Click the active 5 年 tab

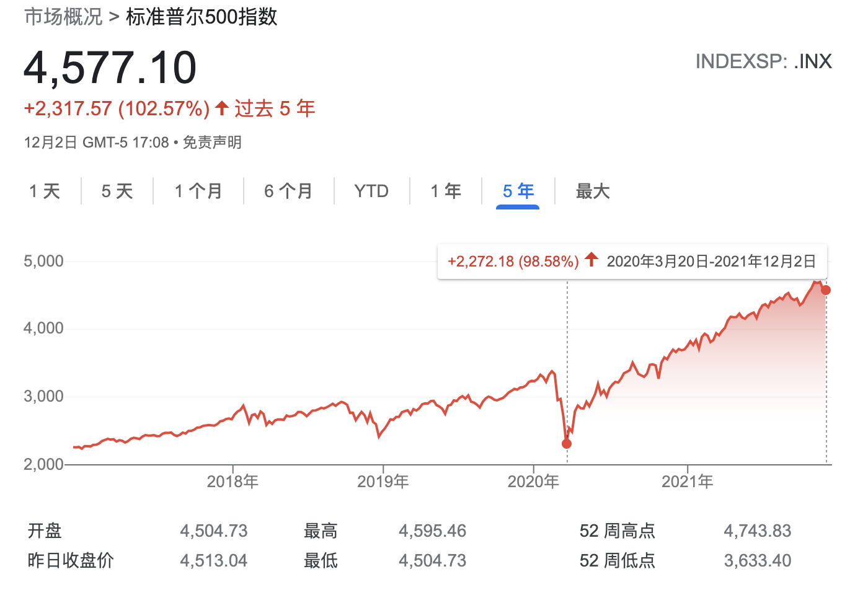518,192
